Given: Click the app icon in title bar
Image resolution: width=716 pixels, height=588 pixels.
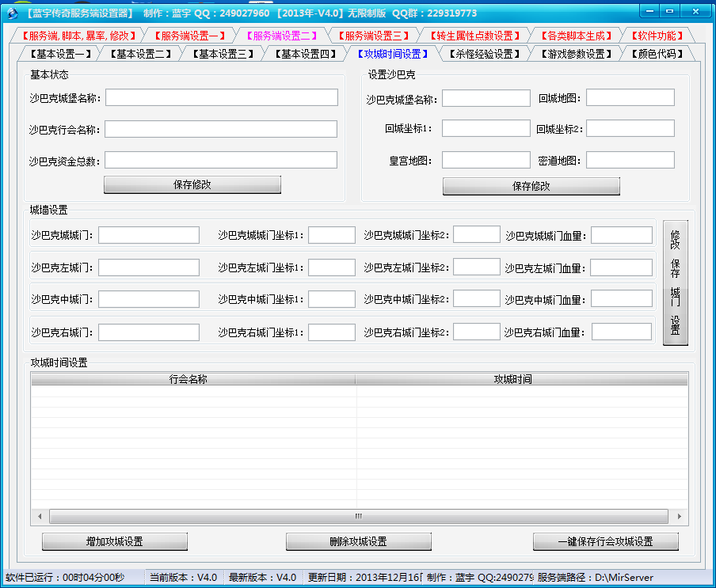Looking at the screenshot, I should (12, 13).
